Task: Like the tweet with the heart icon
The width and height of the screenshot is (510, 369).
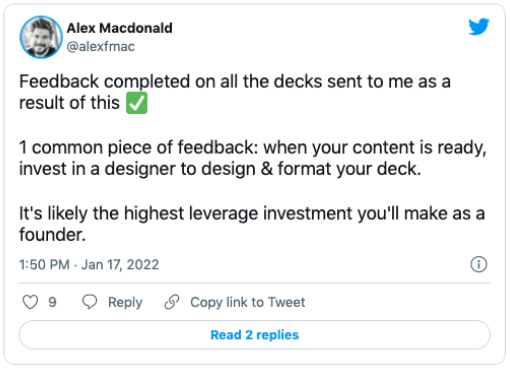Action: [x=30, y=302]
